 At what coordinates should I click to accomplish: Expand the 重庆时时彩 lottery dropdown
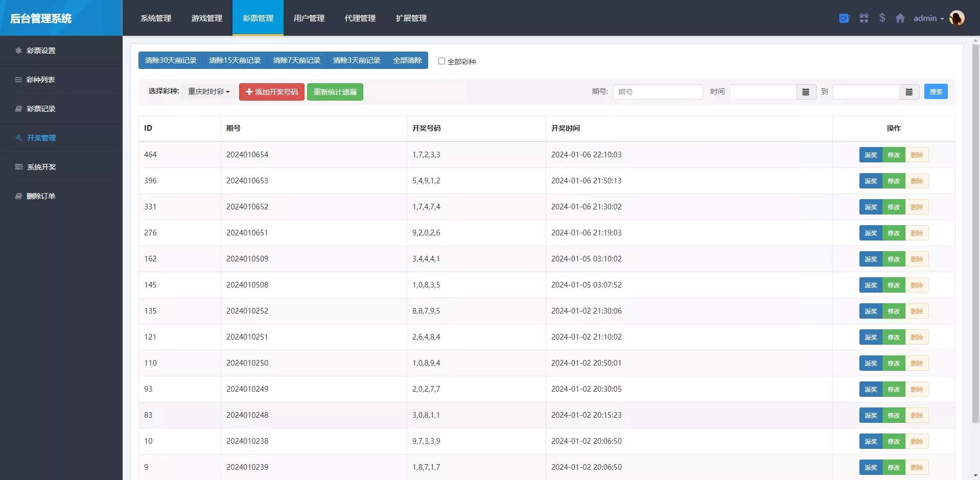(x=209, y=92)
